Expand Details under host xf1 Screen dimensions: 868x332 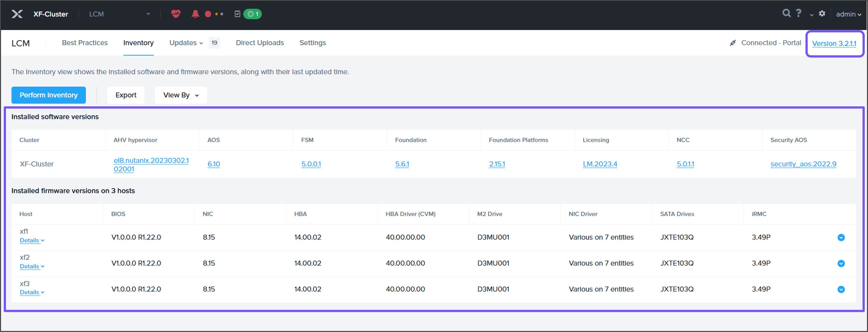pos(32,240)
